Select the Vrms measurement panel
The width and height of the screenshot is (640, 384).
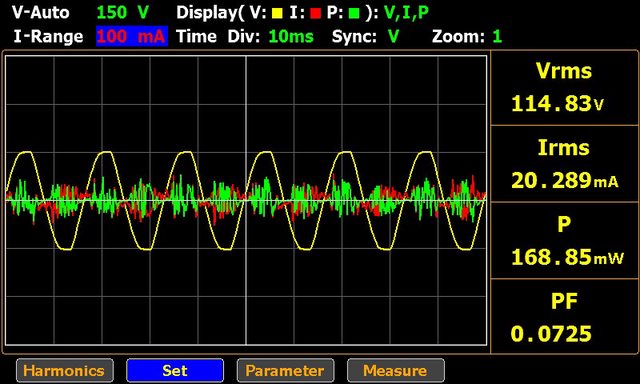[564, 88]
